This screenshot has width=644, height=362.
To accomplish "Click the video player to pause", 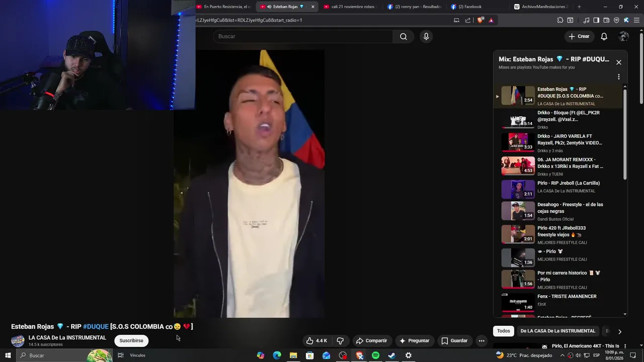I will click(x=249, y=184).
